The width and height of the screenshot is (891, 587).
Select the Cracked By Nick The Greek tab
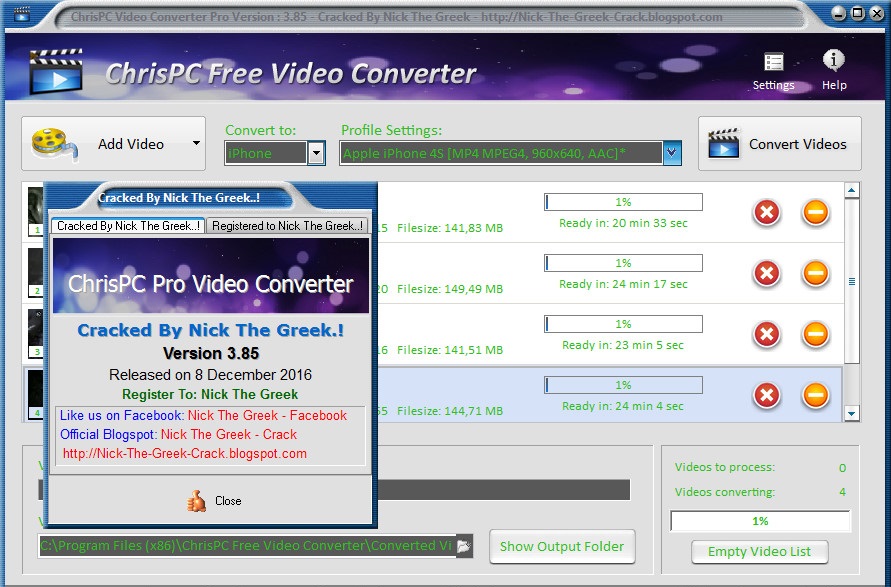tap(127, 225)
